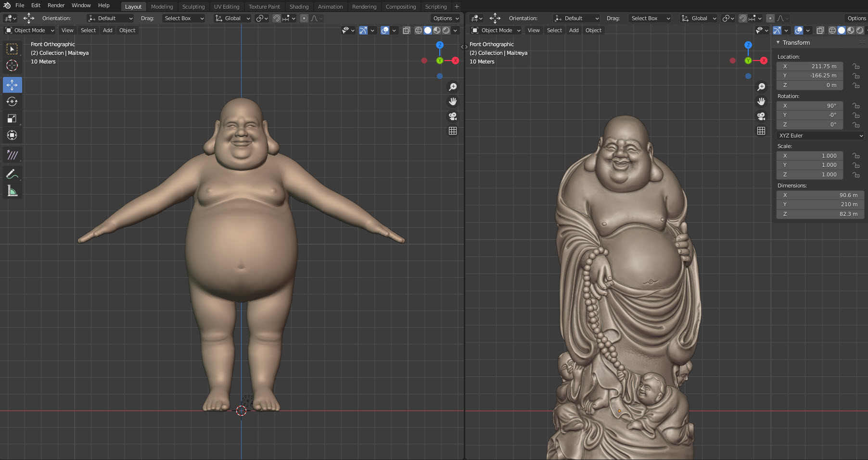Select the curved-pen tool above Measure

coord(12,174)
